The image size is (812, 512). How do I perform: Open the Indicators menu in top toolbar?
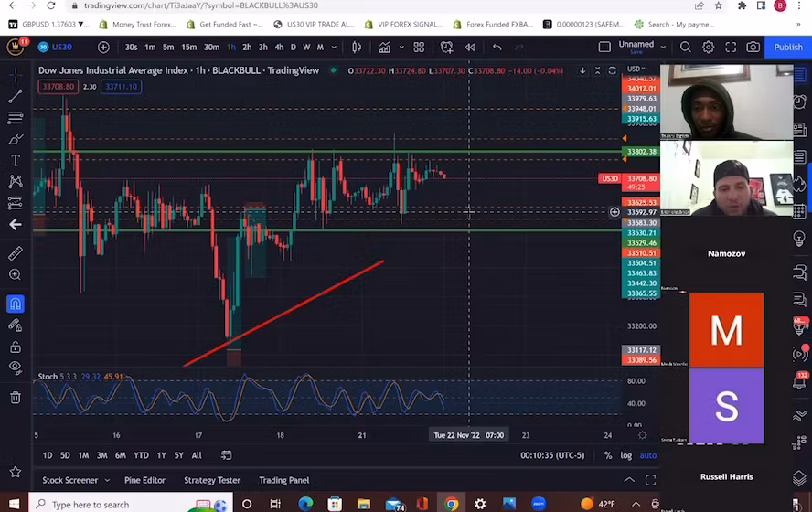pyautogui.click(x=387, y=47)
